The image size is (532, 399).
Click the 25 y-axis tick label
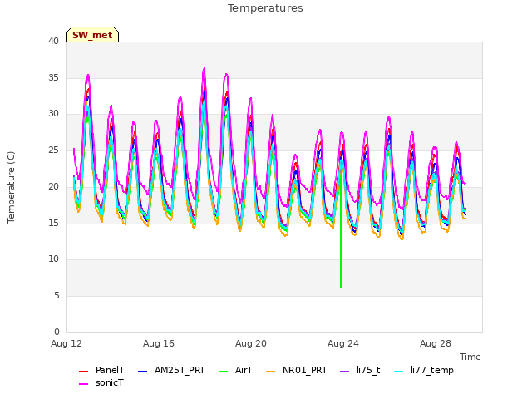[x=53, y=150]
